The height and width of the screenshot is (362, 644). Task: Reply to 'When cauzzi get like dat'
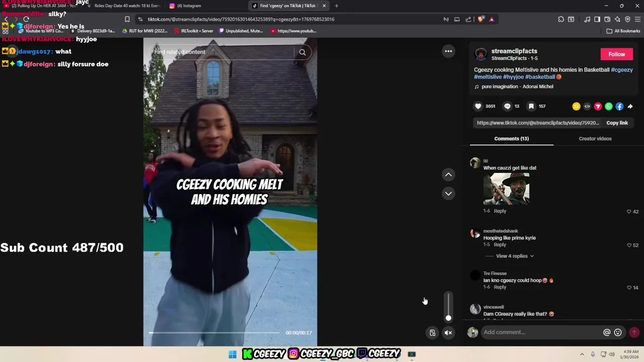[x=500, y=211]
